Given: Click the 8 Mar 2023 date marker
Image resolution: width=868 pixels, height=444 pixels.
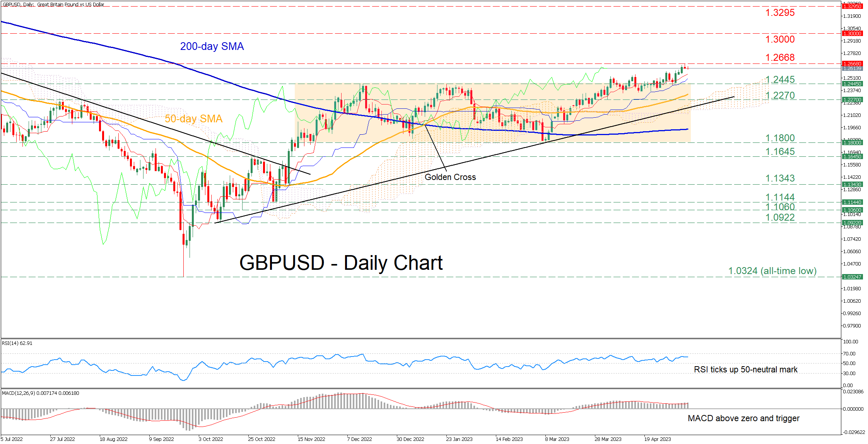Looking at the screenshot, I should tap(557, 439).
